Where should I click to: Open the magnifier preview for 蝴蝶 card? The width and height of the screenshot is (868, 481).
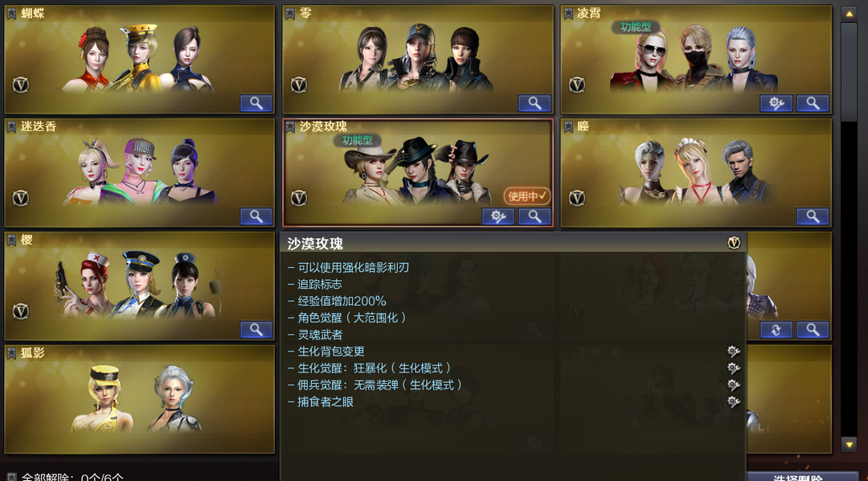tap(256, 103)
